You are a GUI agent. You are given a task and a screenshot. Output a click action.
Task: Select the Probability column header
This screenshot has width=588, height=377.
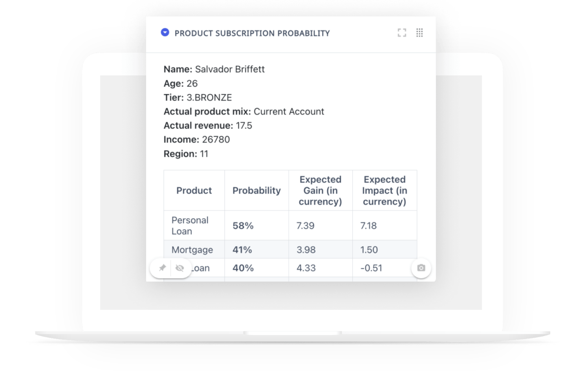click(256, 190)
